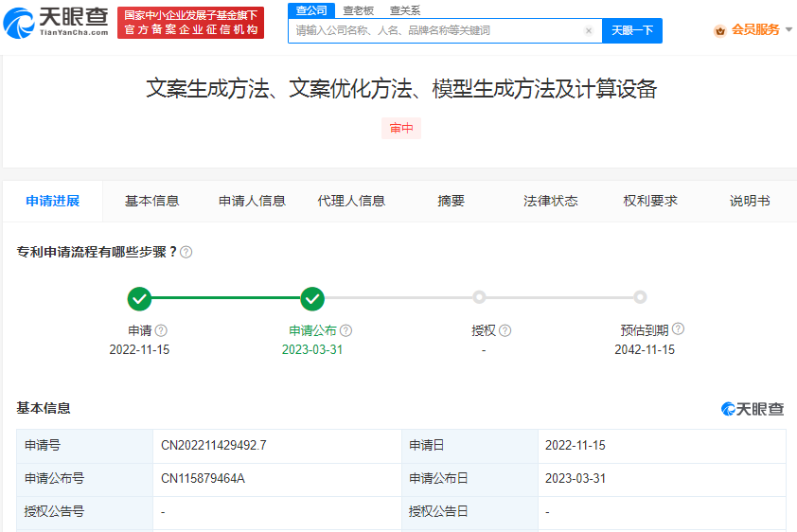
Task: Click the 国家中小企业发展子基金旗下 banner
Action: click(x=191, y=23)
